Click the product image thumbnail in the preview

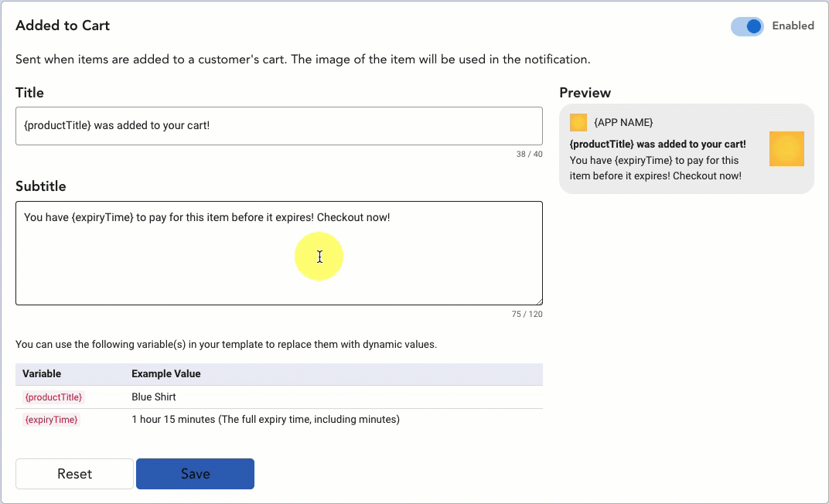point(786,148)
